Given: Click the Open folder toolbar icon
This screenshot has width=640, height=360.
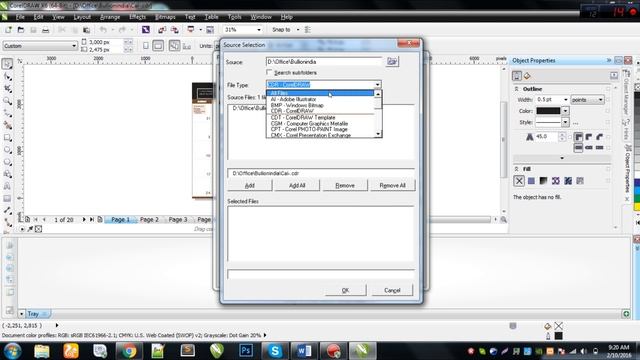Looking at the screenshot, I should point(21,30).
